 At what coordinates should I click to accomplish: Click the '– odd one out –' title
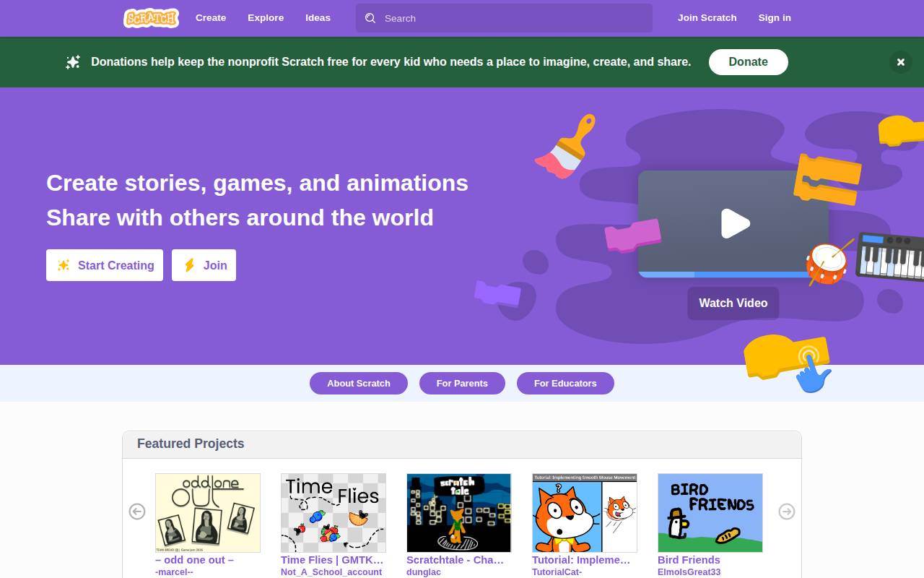click(194, 560)
